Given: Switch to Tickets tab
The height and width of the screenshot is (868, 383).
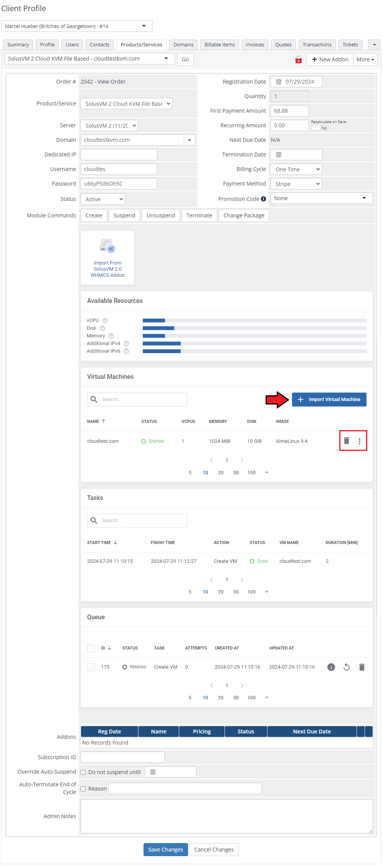Looking at the screenshot, I should point(350,44).
